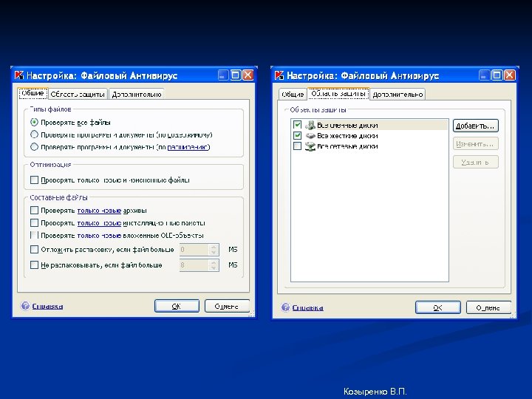Select scan programs and documents по содержимому
The height and width of the screenshot is (399, 532).
pos(34,134)
